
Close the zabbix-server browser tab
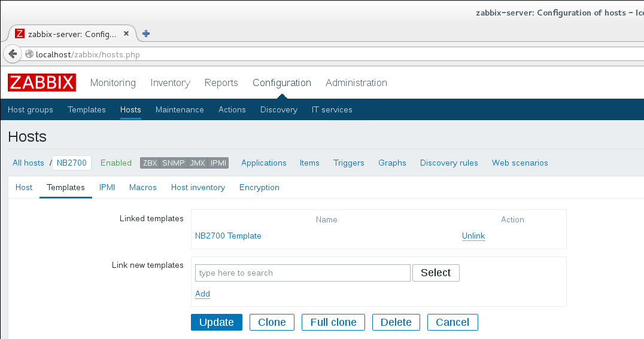tap(126, 33)
